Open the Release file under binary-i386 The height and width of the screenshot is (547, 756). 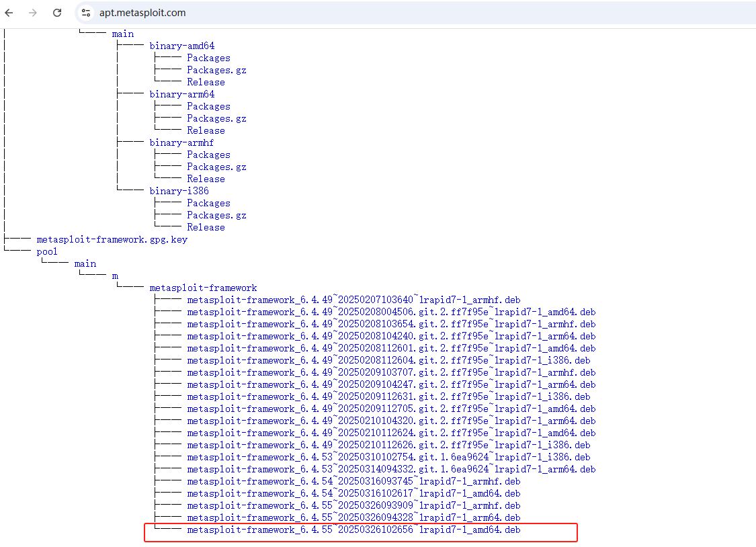pyautogui.click(x=206, y=227)
